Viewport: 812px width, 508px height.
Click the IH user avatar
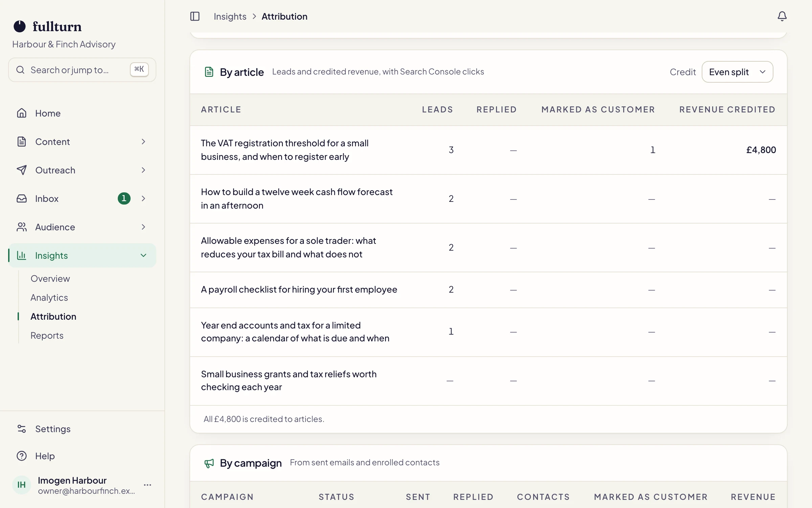click(x=21, y=485)
